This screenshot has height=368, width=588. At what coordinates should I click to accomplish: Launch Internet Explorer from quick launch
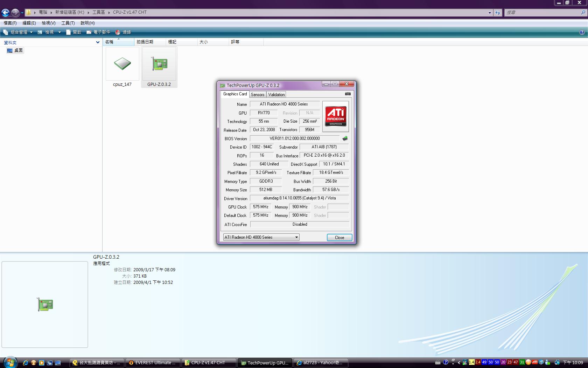pos(26,363)
